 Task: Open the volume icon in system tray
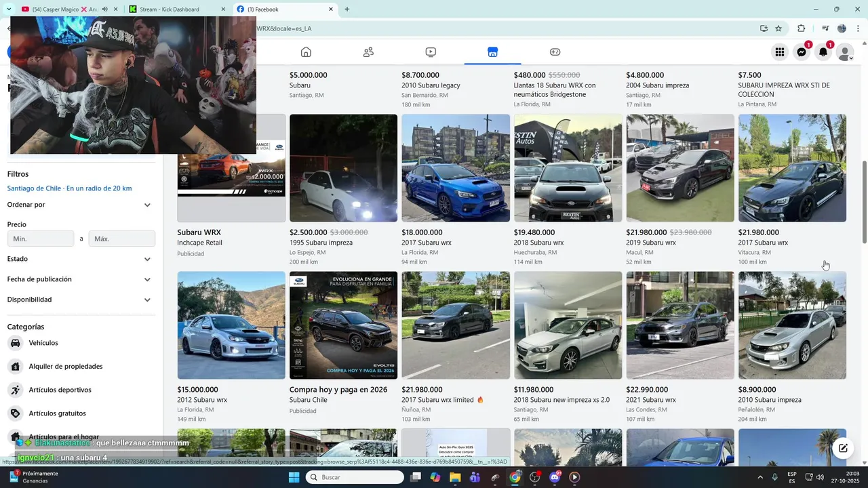click(819, 477)
